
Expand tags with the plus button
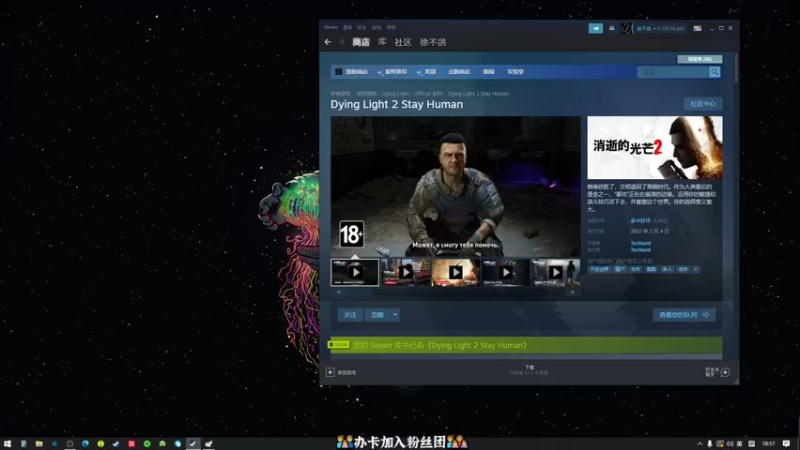[696, 269]
